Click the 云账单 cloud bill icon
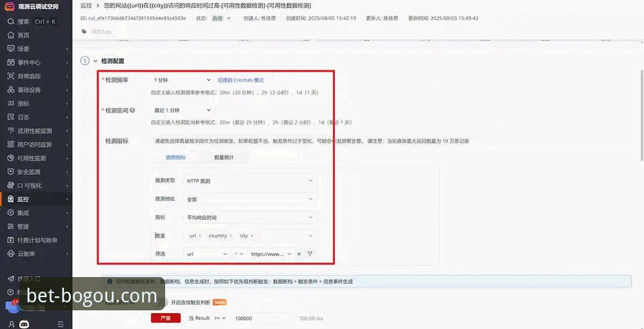 (11, 254)
